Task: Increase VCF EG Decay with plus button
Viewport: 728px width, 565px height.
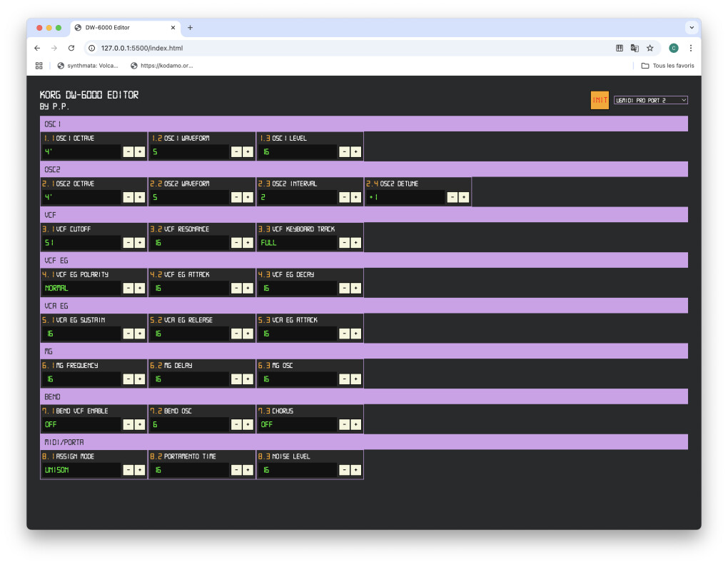Action: [x=356, y=288]
